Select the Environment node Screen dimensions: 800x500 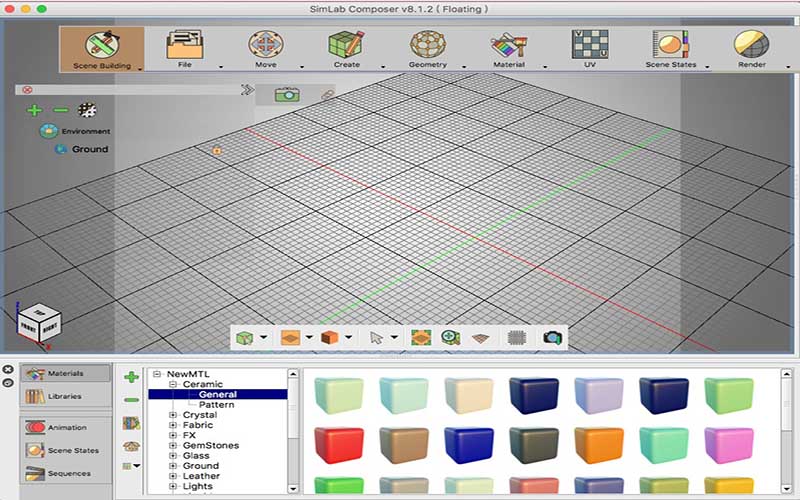click(76, 131)
